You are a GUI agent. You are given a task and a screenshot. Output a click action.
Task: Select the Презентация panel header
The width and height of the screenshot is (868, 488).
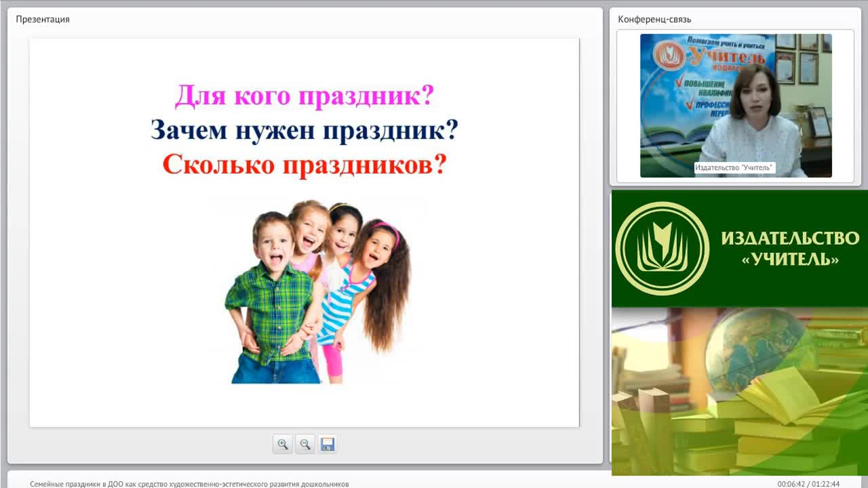(x=43, y=19)
